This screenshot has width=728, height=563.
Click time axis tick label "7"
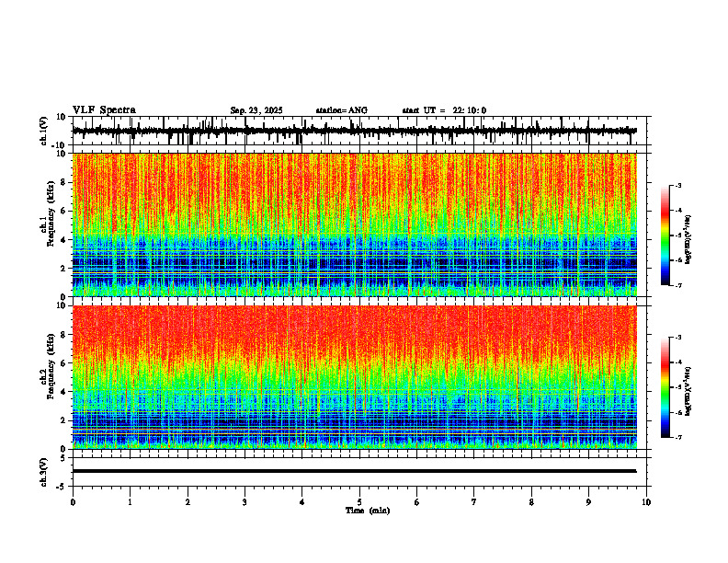474,502
